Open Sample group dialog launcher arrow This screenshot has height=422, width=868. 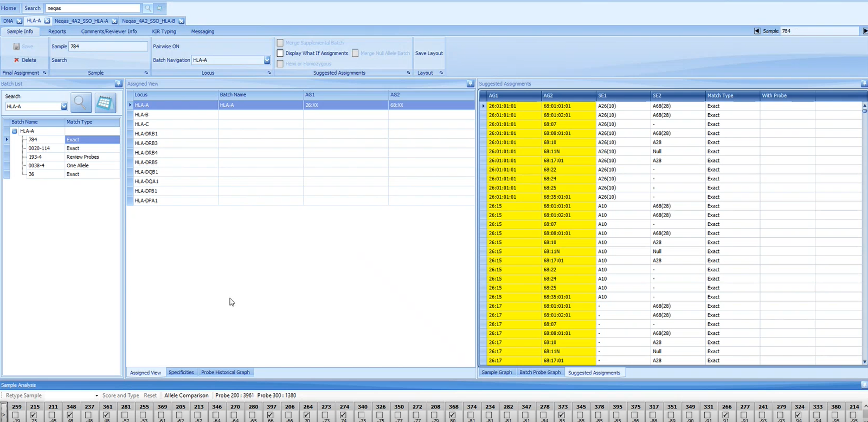pos(146,73)
